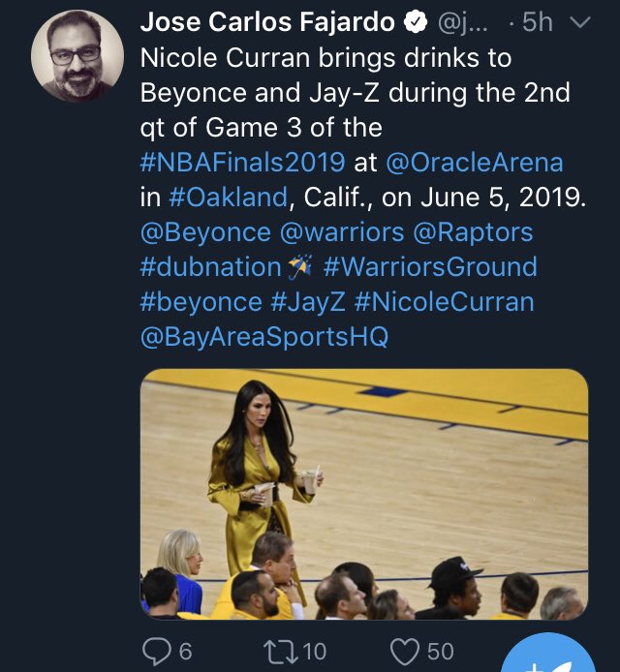The width and height of the screenshot is (620, 672).
Task: Open the @BayAreaSportsHQ mention
Action: click(264, 337)
